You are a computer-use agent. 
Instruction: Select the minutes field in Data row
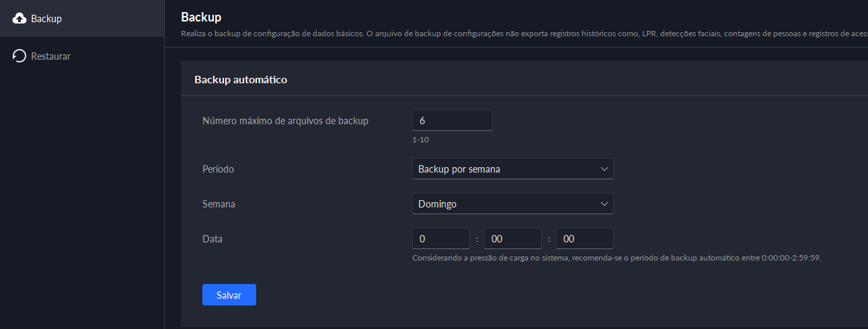click(512, 238)
